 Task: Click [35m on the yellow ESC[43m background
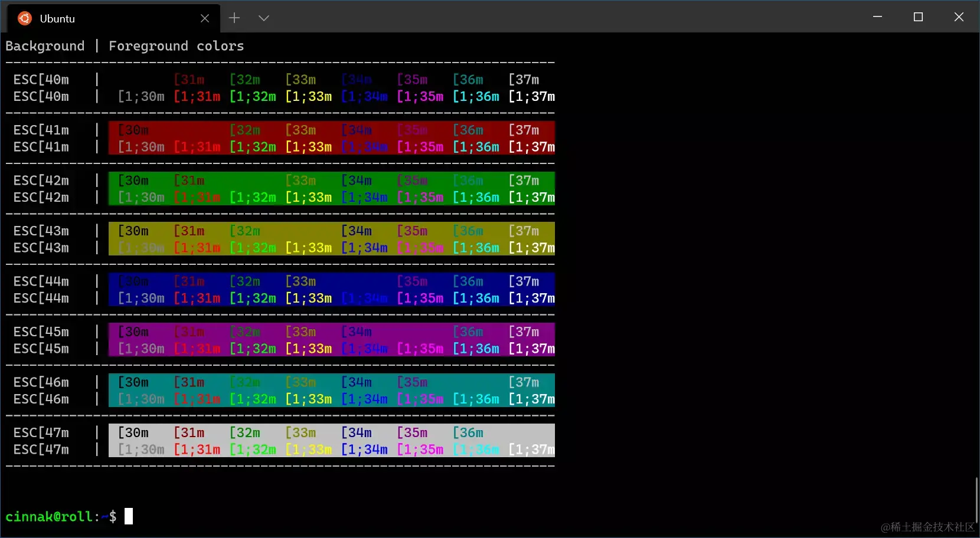[x=412, y=231]
